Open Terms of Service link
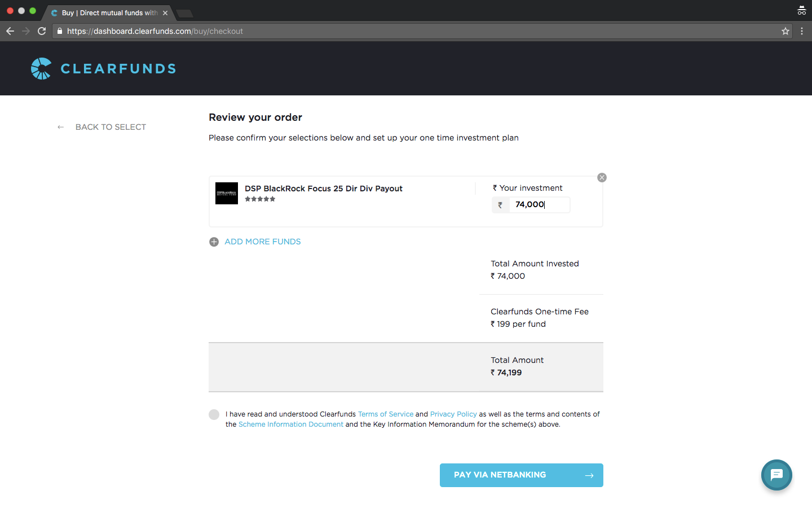 386,414
